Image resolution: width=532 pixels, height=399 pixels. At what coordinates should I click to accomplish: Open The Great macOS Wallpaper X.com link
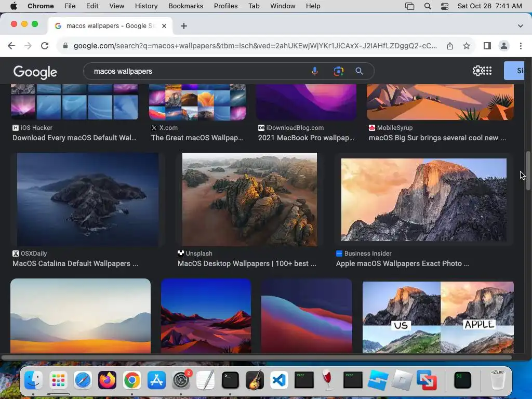[x=197, y=138]
